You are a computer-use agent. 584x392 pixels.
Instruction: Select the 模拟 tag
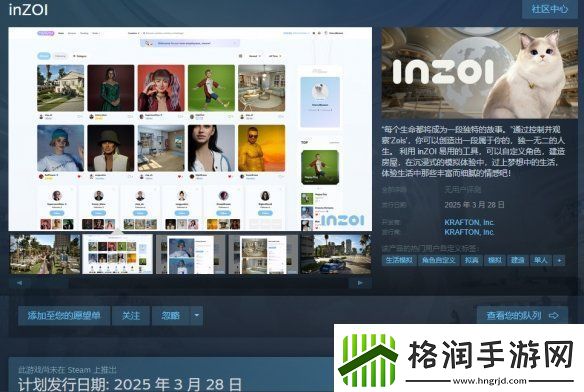click(495, 260)
